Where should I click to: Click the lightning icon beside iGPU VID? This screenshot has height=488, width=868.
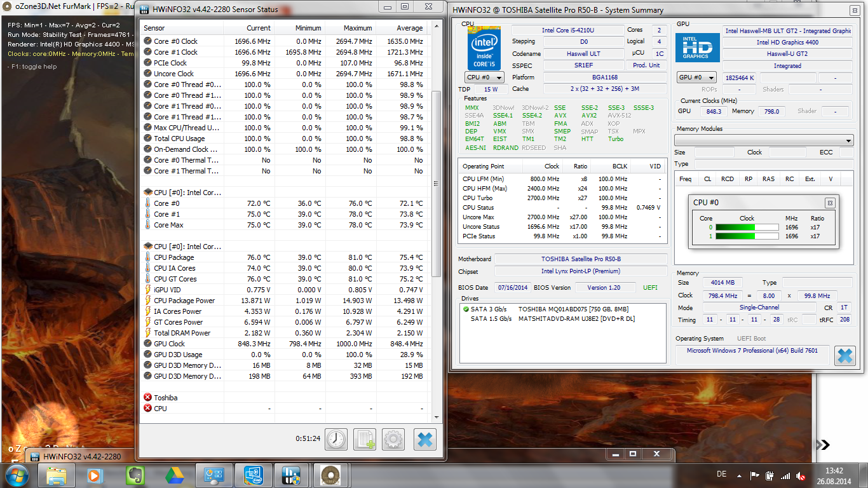pos(148,290)
